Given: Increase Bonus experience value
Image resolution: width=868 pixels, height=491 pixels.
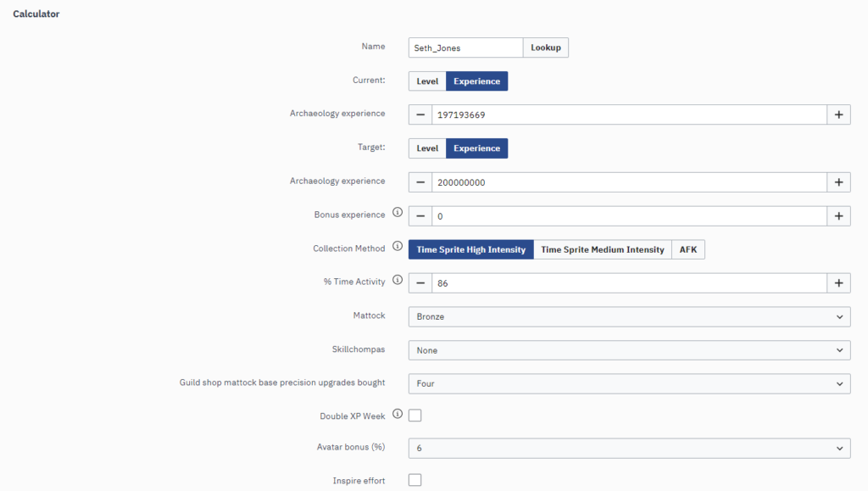Looking at the screenshot, I should [838, 216].
